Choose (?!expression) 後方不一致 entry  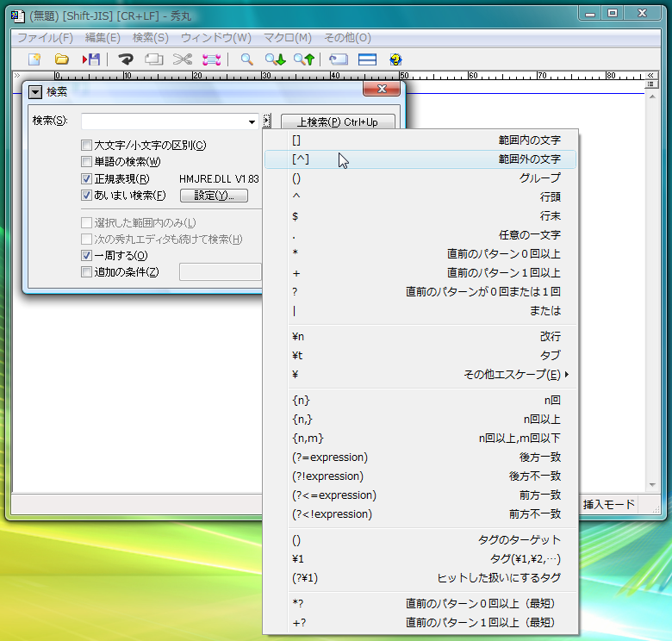pos(420,476)
